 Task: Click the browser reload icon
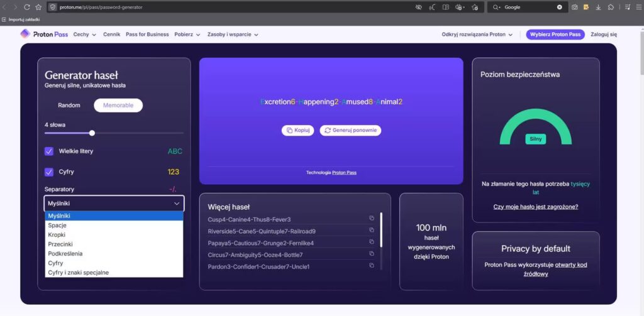pos(27,7)
